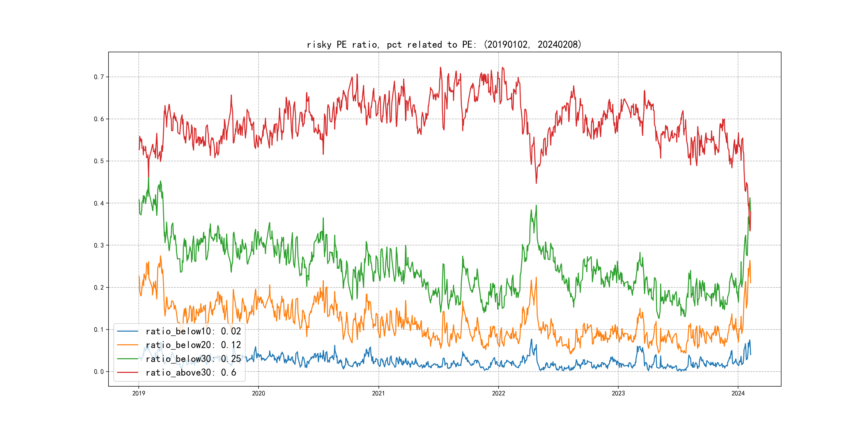Click the orange ratio_below20 legend line
868x434 pixels.
click(x=127, y=345)
